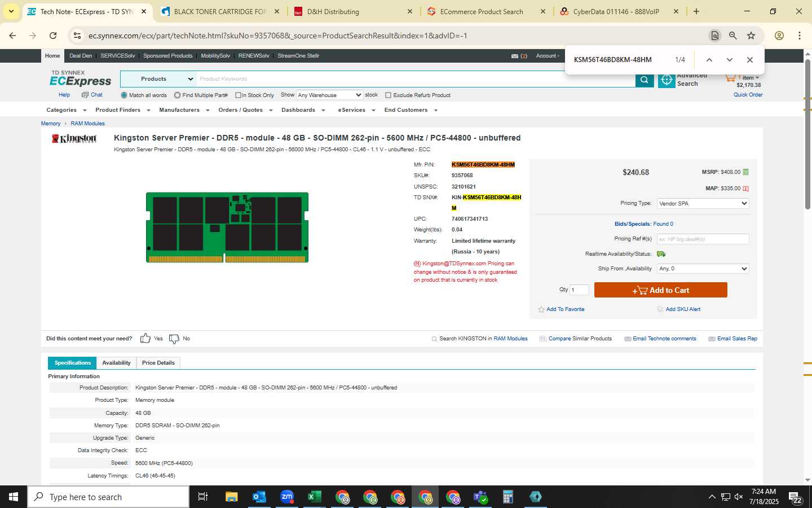Image resolution: width=812 pixels, height=508 pixels.
Task: Open the Chrome profile icon
Action: (779, 36)
